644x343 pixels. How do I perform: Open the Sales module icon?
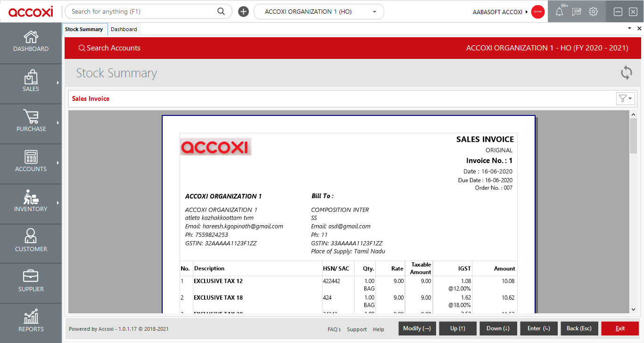[x=31, y=77]
